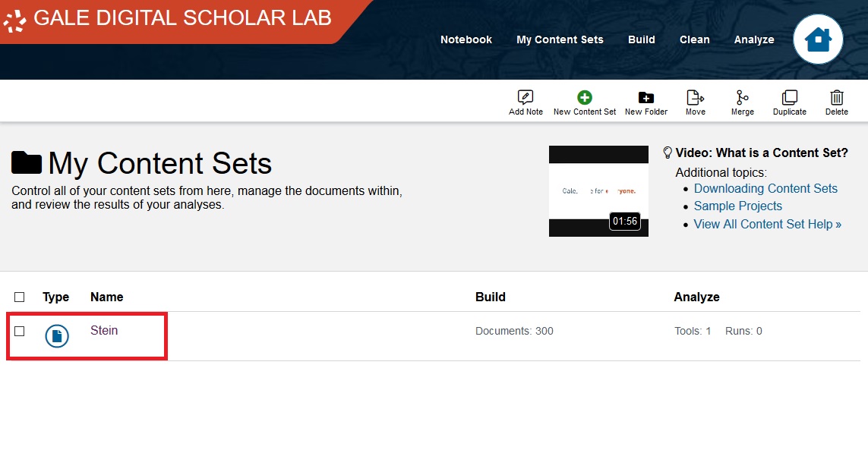The image size is (868, 453).
Task: Click the New Folder icon
Action: point(645,98)
